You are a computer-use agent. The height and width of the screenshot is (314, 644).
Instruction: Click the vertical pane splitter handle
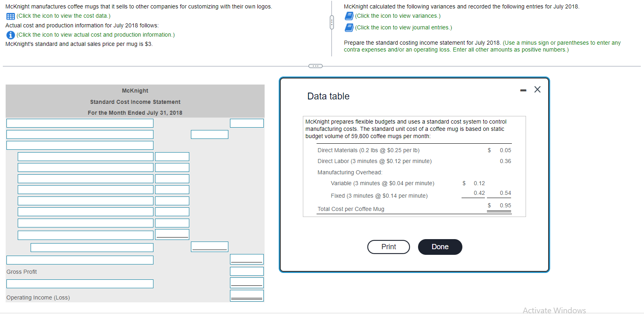[x=331, y=22]
